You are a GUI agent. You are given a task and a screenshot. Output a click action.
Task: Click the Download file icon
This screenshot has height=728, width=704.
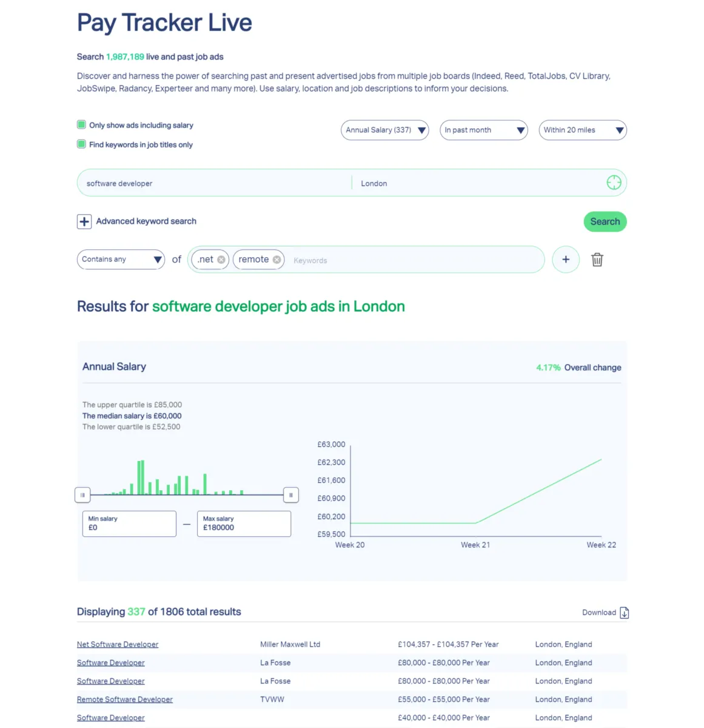pos(625,613)
